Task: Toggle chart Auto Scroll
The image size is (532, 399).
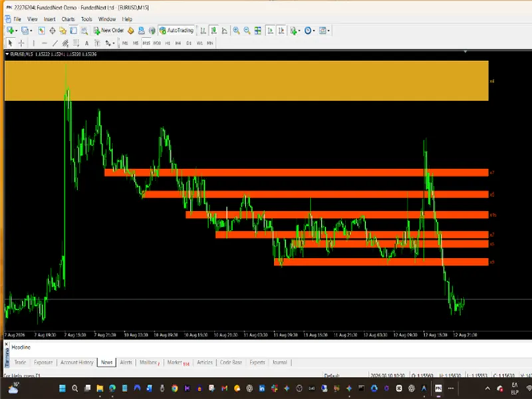Action: click(x=271, y=31)
